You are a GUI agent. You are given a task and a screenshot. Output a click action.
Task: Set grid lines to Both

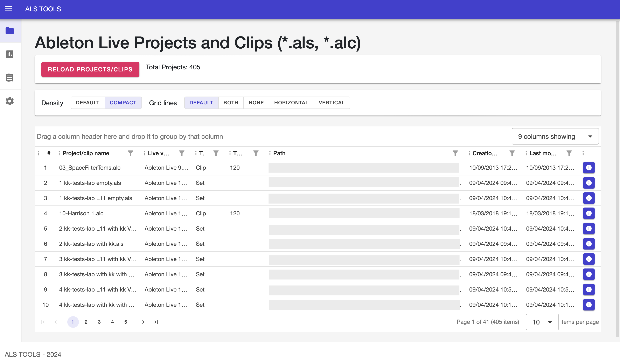point(231,103)
